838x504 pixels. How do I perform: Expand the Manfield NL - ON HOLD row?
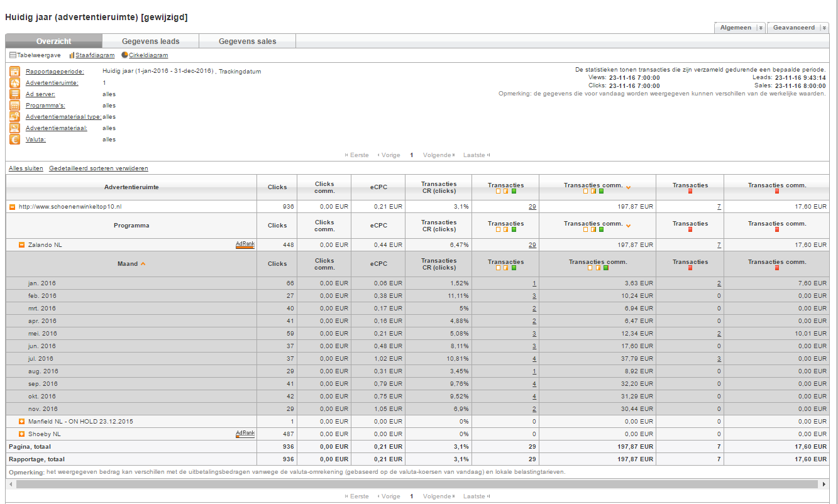tap(21, 421)
